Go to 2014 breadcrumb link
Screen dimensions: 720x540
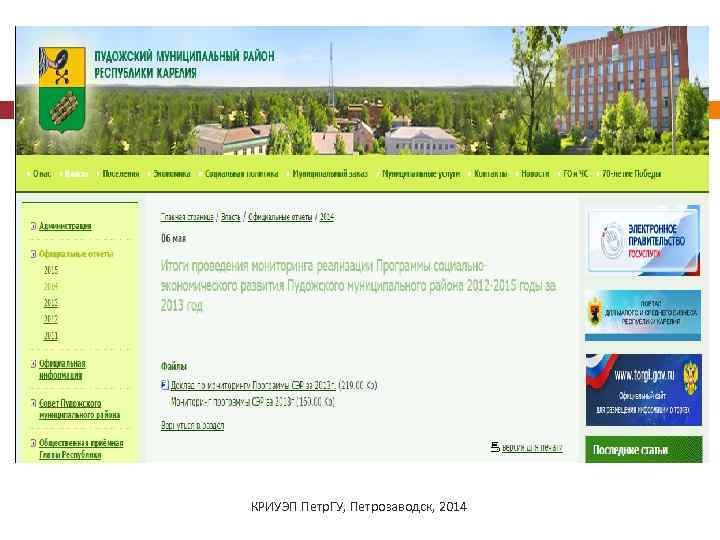327,217
